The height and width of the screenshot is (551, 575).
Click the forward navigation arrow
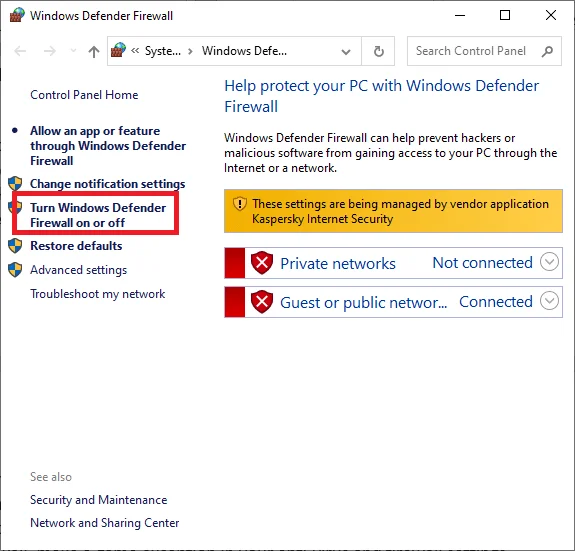tap(50, 51)
